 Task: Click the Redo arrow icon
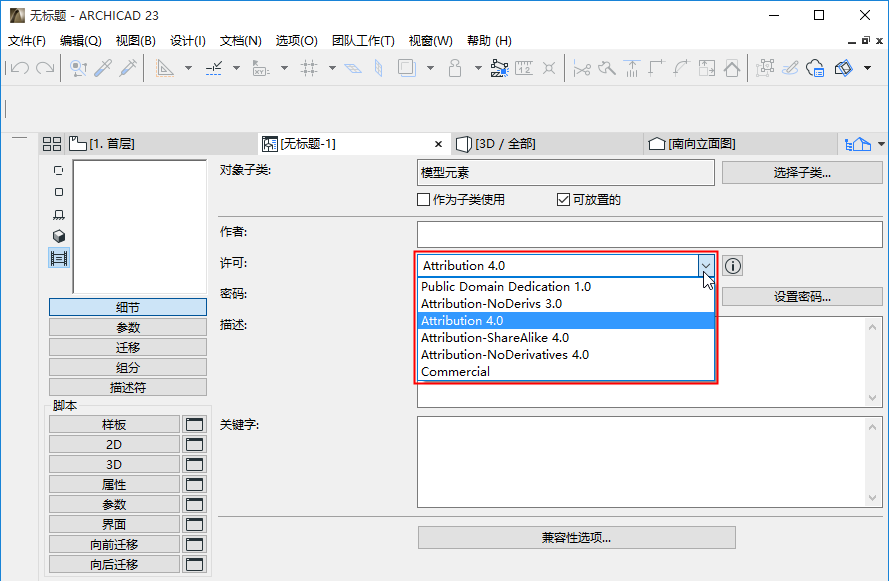coord(45,69)
